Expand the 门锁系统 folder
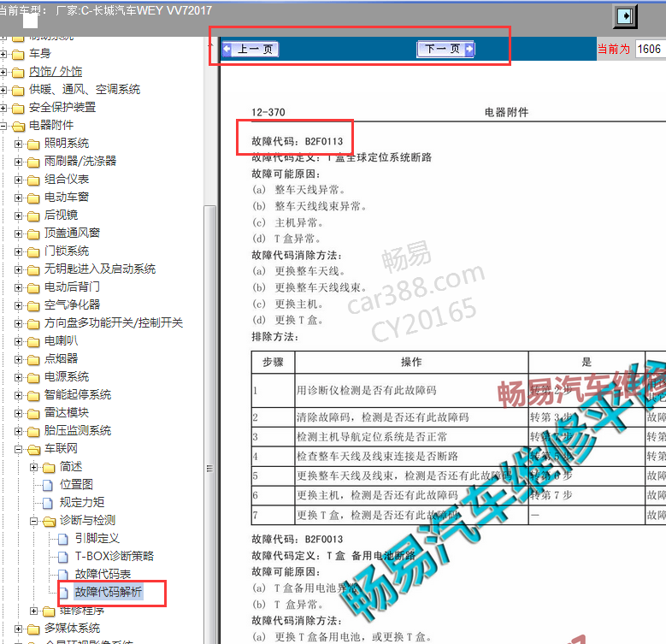 click(x=18, y=252)
